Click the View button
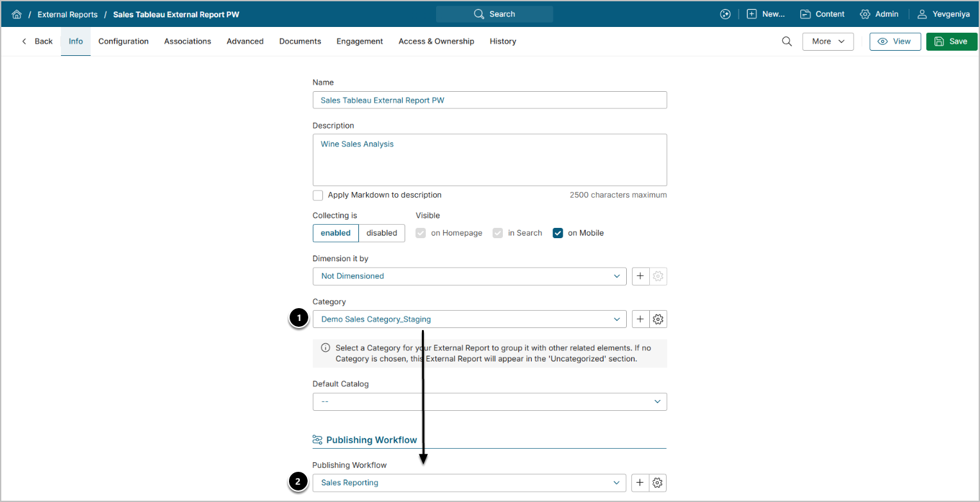This screenshot has height=502, width=980. pyautogui.click(x=895, y=41)
